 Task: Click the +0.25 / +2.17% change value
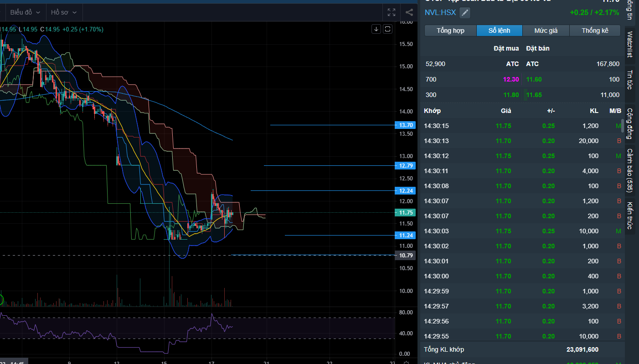595,13
